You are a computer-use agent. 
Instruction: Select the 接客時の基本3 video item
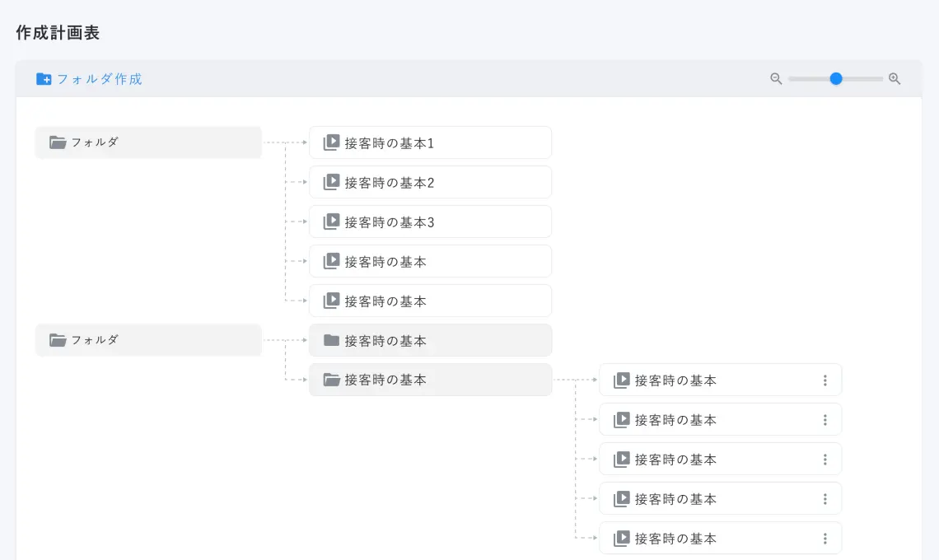tap(430, 222)
